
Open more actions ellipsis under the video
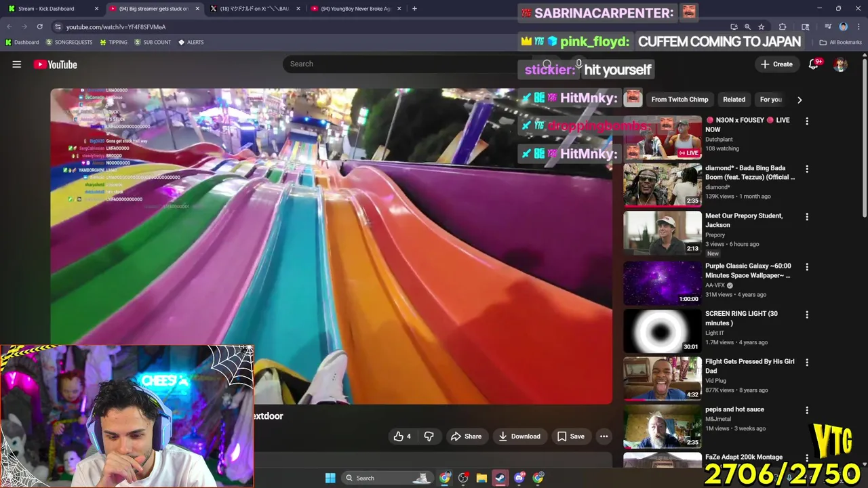604,436
